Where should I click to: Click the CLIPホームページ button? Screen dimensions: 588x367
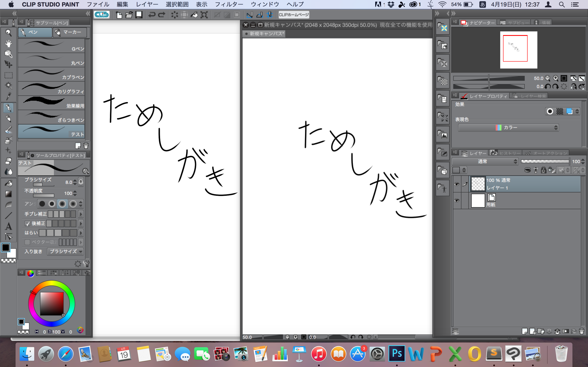point(294,15)
